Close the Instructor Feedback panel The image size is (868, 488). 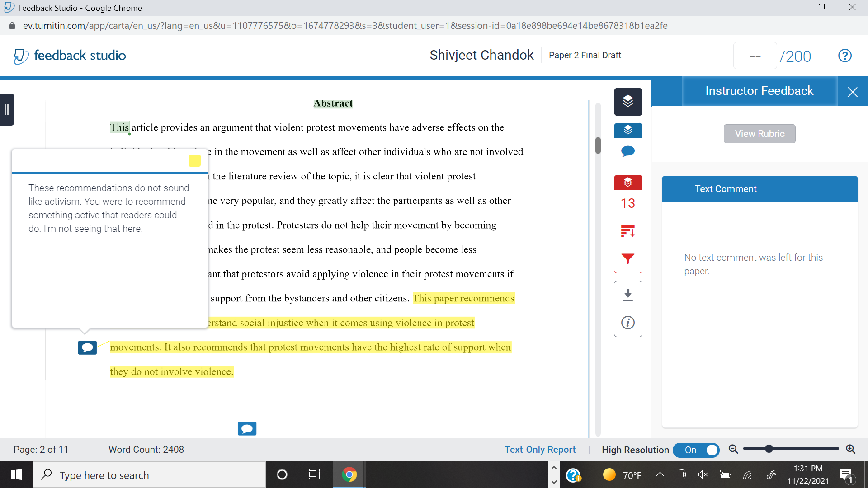click(x=853, y=92)
